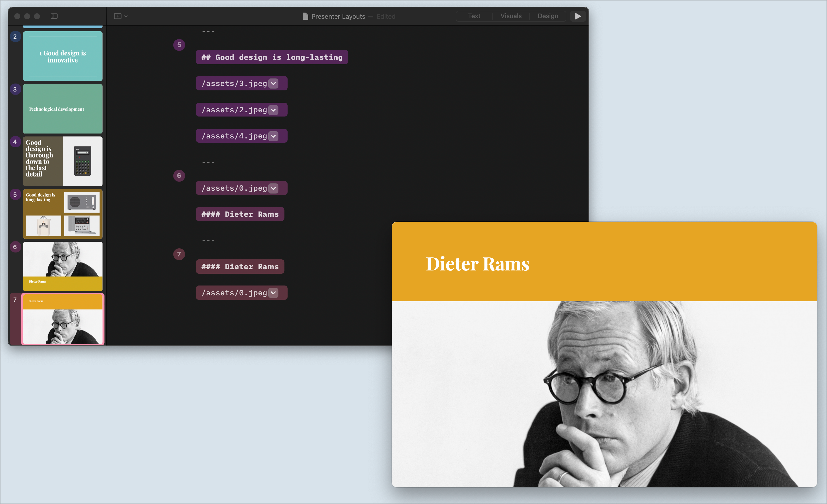This screenshot has width=827, height=504.
Task: Click slide number 7 badge in sidebar
Action: (x=15, y=300)
